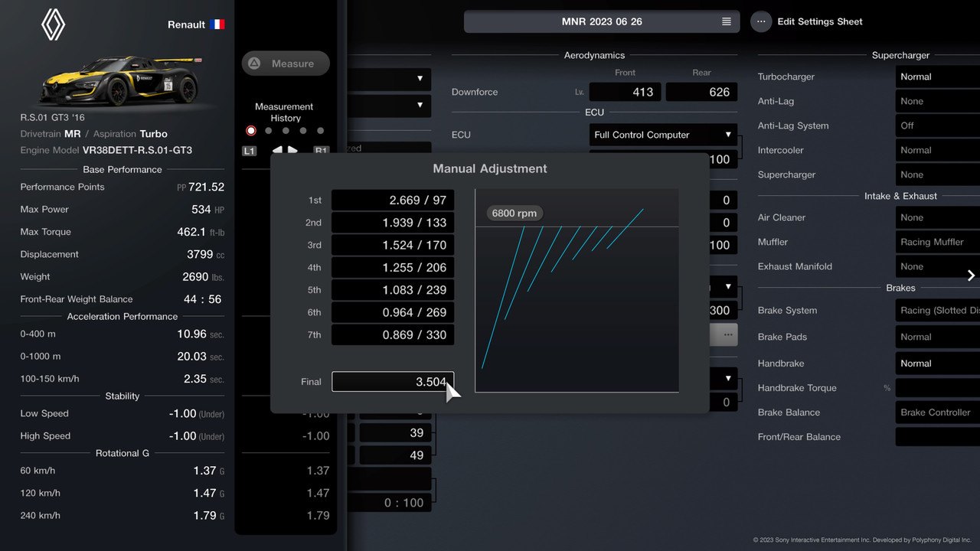Image resolution: width=980 pixels, height=551 pixels.
Task: Select the 4th gear ratio field
Action: [x=393, y=268]
